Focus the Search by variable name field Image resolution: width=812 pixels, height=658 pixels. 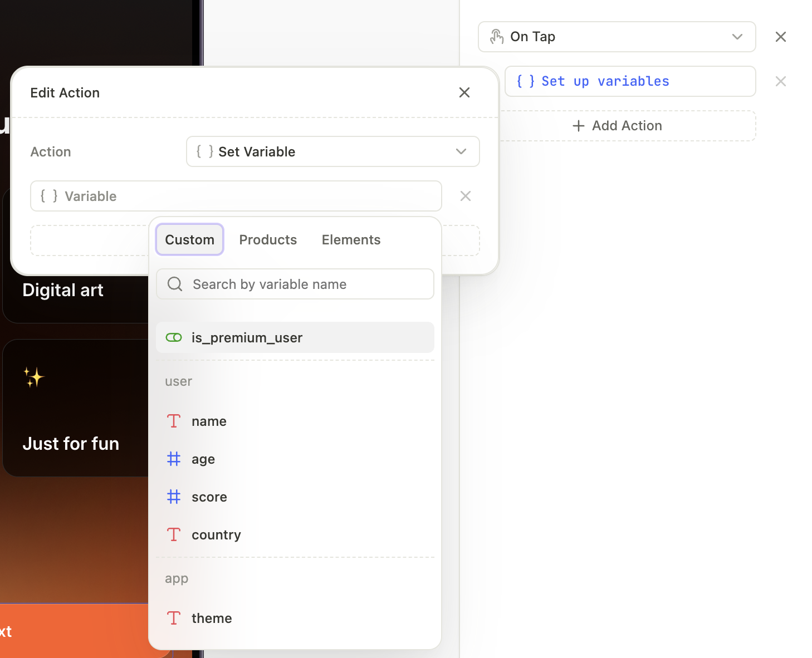point(295,284)
